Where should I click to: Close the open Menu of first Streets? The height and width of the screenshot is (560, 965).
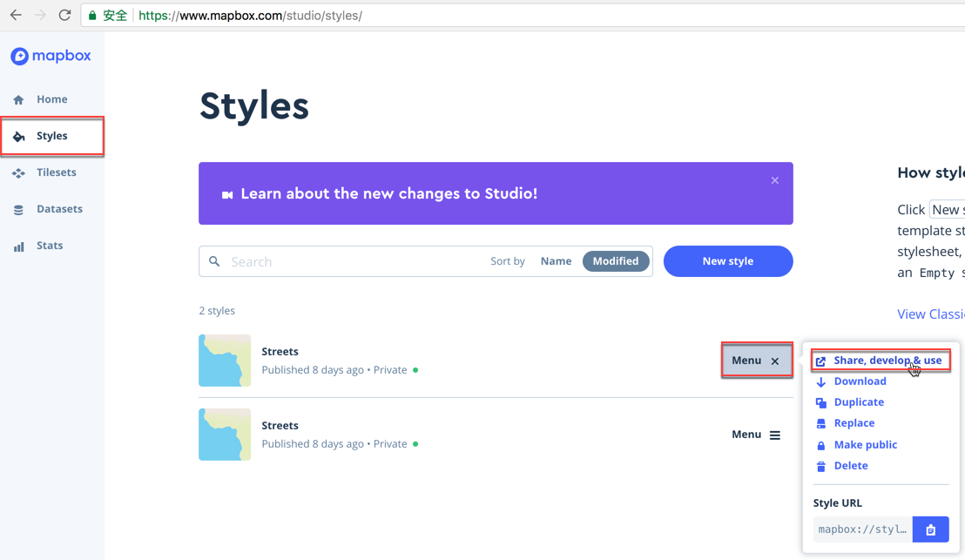(756, 361)
